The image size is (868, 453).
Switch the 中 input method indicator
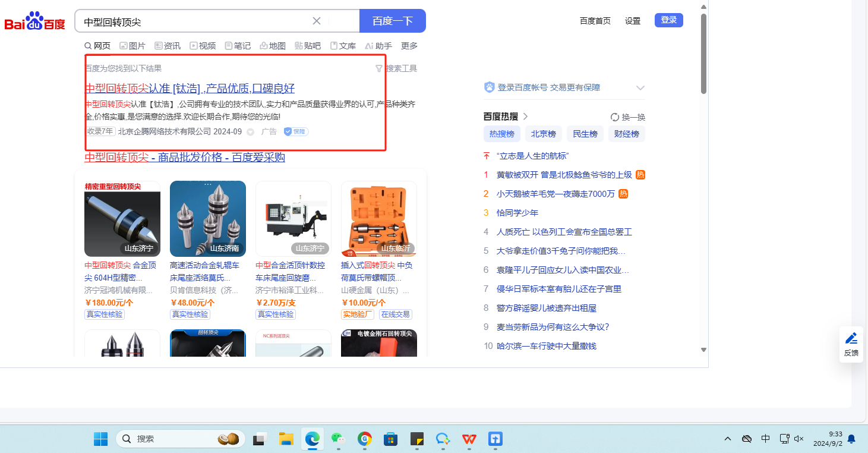tap(766, 439)
